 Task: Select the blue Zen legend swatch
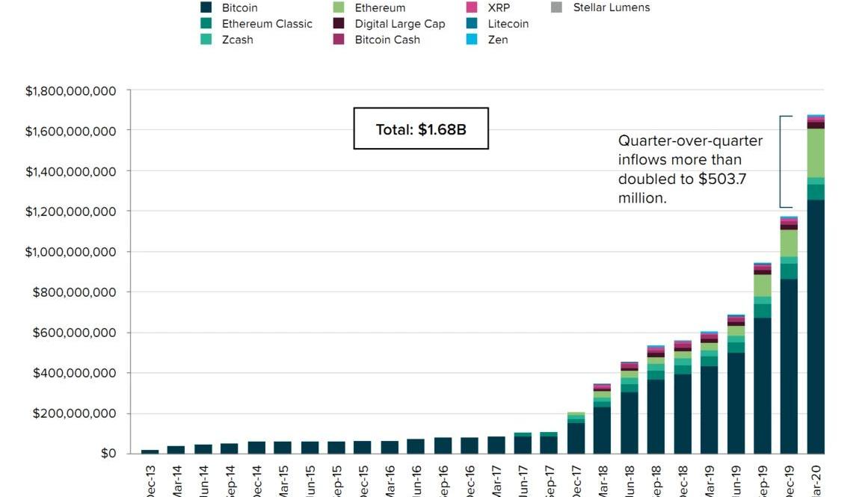473,40
